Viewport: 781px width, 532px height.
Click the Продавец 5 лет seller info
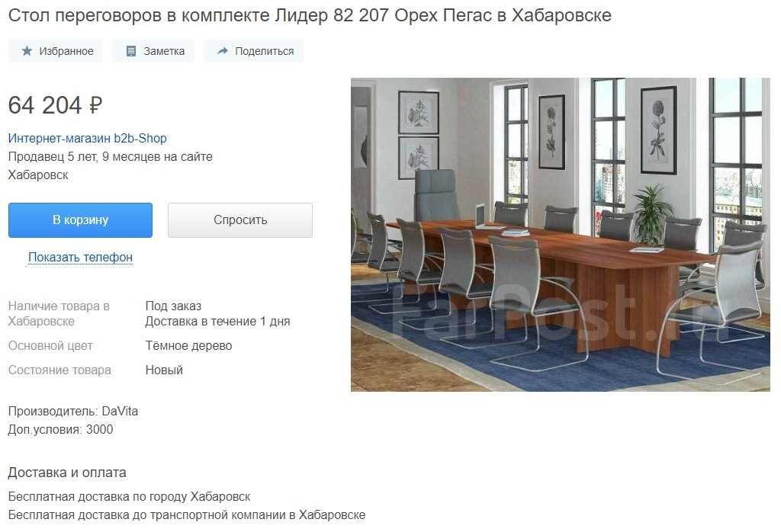[x=110, y=157]
